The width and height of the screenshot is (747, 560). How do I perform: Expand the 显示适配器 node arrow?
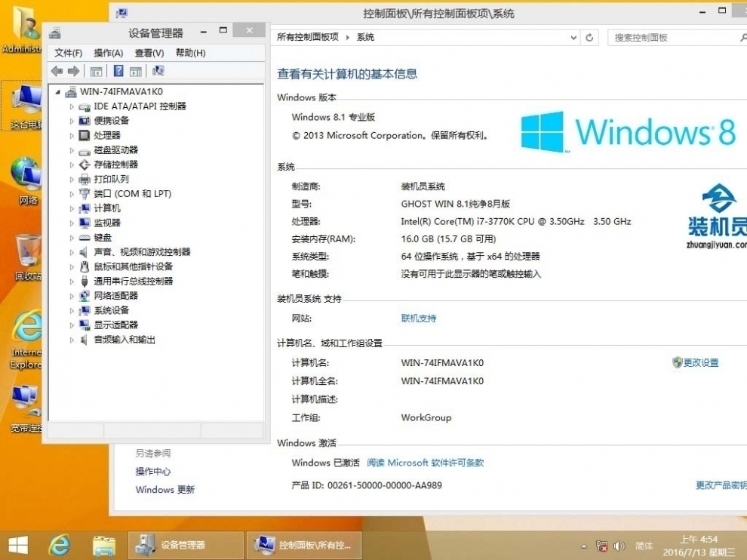coord(72,325)
